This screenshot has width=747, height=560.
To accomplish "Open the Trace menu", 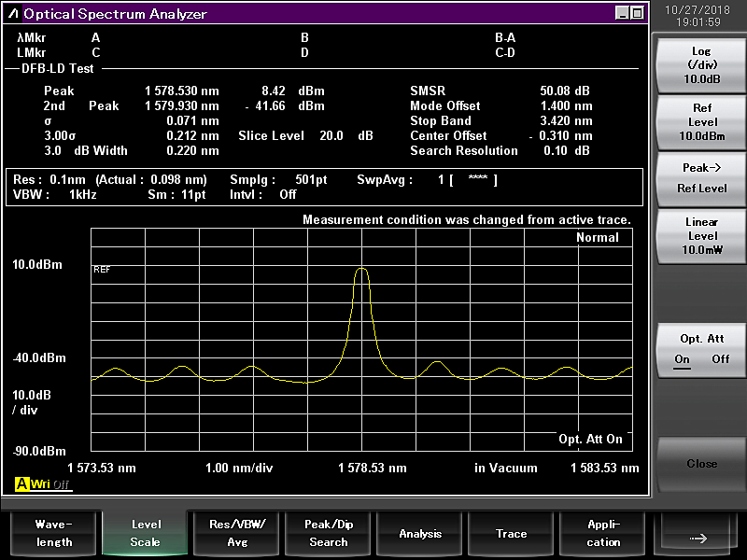I will pos(512,534).
